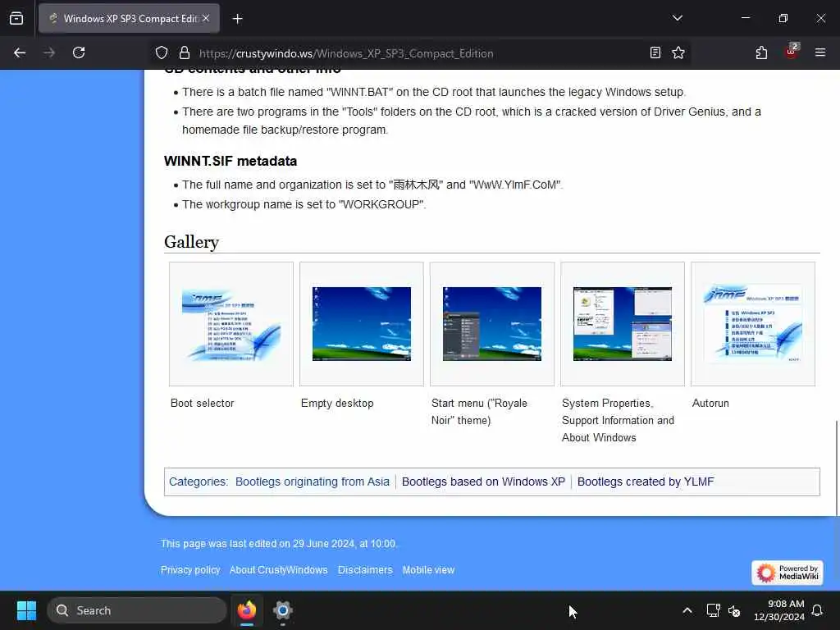The image size is (840, 630).
Task: Open the Disclaimers footer link
Action: [365, 570]
